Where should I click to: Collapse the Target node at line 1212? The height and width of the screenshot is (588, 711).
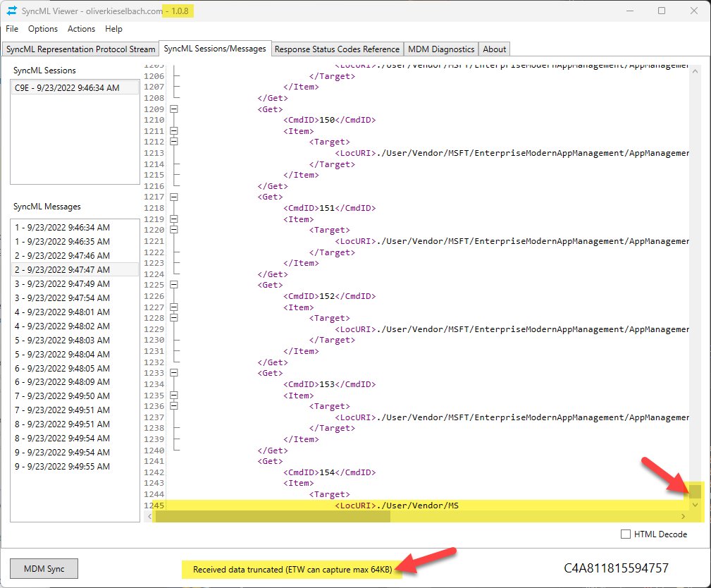(x=174, y=142)
